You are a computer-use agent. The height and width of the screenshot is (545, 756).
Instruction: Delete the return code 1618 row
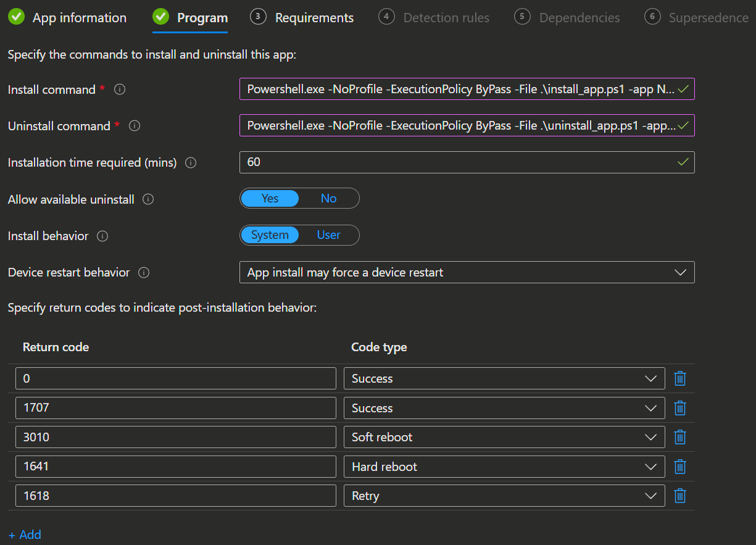pyautogui.click(x=680, y=496)
